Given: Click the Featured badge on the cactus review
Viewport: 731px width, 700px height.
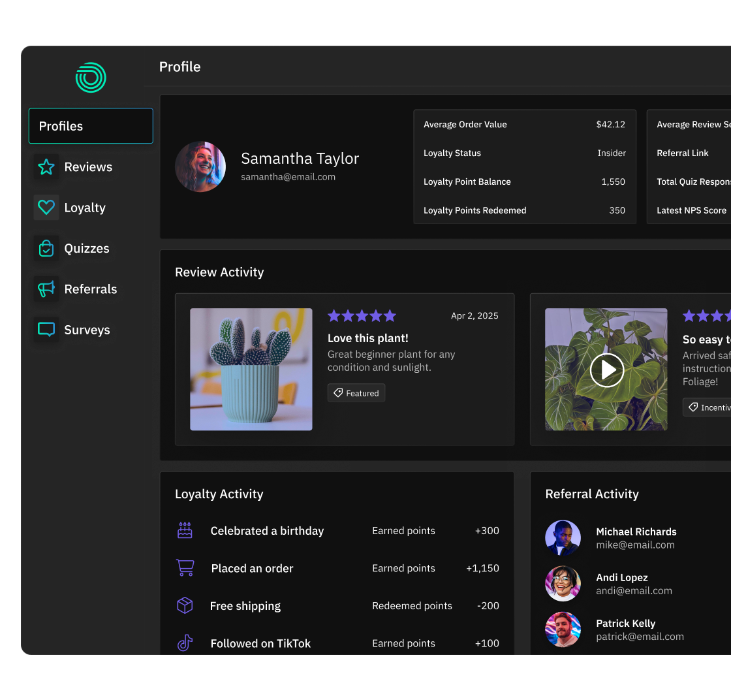Looking at the screenshot, I should pos(356,392).
